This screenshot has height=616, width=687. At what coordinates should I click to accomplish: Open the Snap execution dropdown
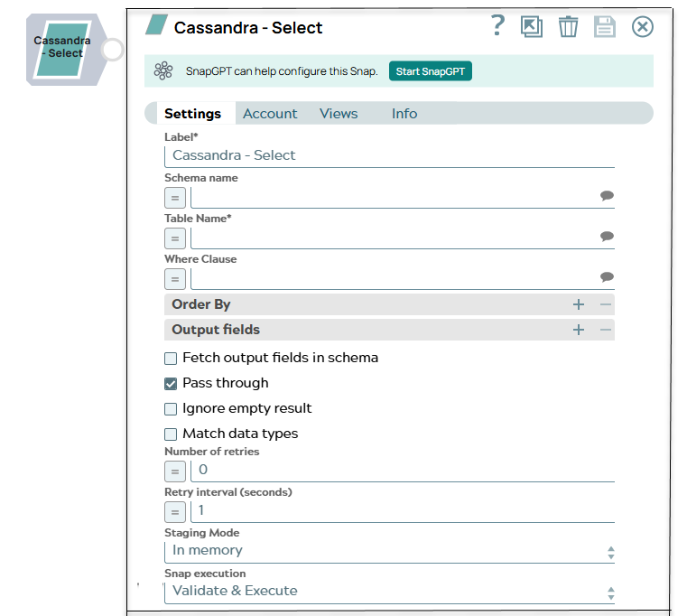[x=389, y=592]
